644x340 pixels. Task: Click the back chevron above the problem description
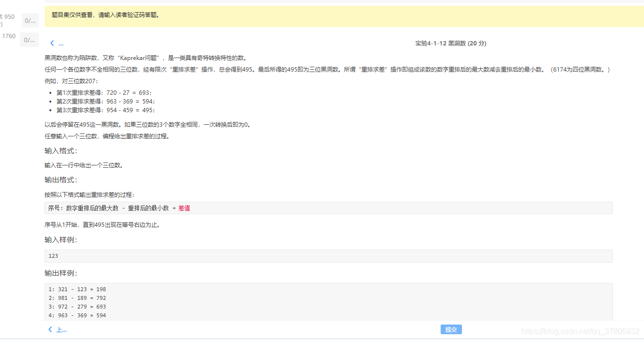[x=52, y=43]
